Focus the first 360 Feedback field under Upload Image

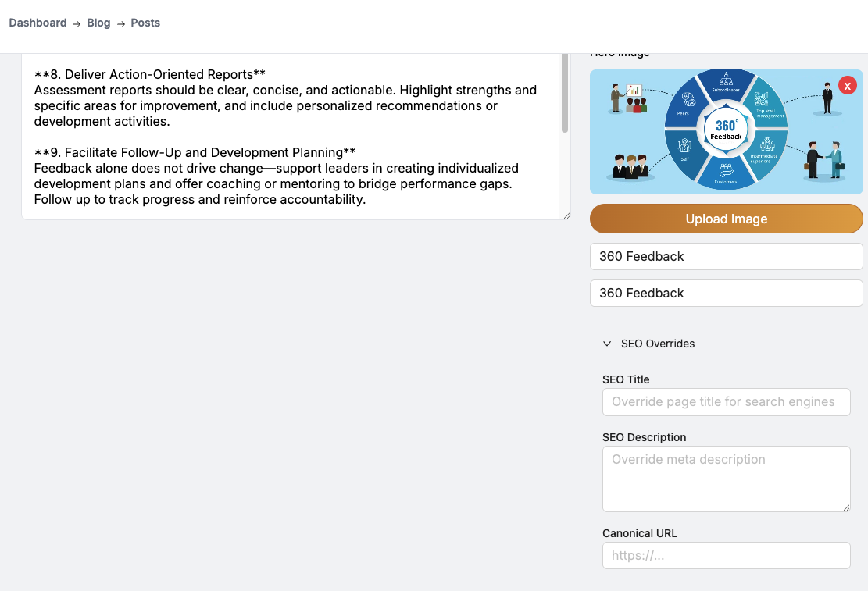726,256
